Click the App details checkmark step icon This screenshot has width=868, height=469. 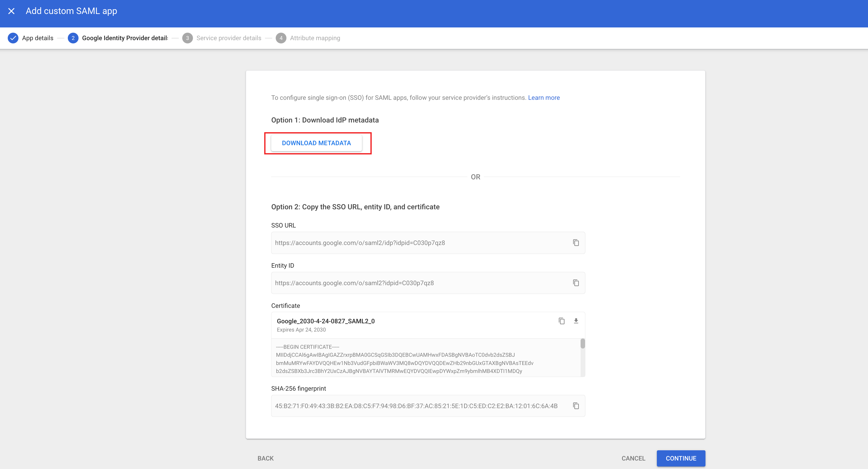[13, 38]
